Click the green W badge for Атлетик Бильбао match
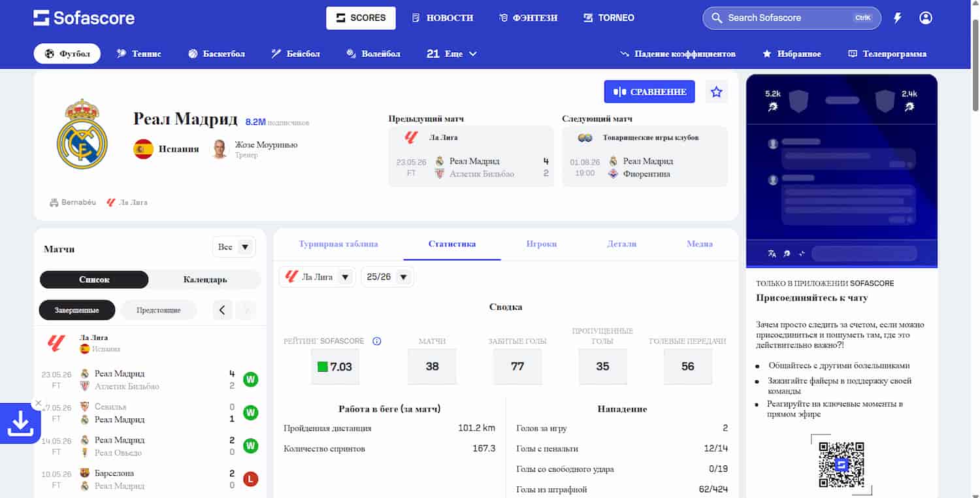 click(x=250, y=380)
